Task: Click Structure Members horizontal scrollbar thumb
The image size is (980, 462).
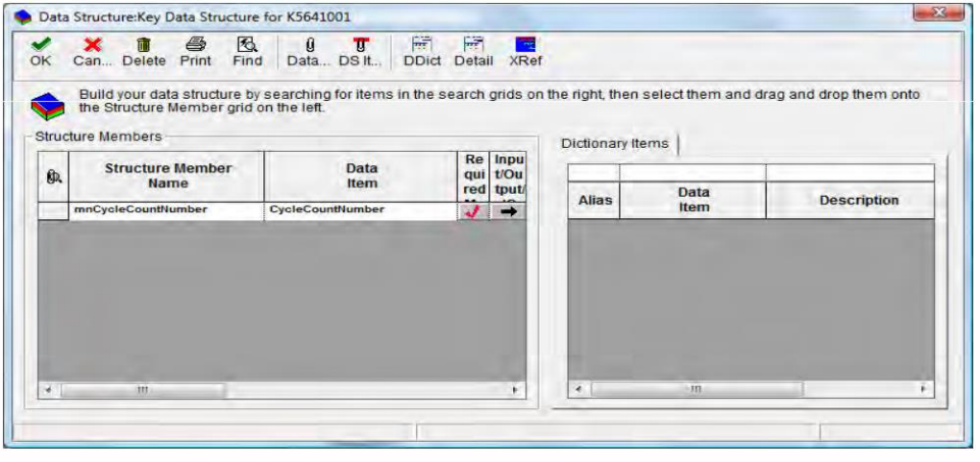Action: (144, 390)
